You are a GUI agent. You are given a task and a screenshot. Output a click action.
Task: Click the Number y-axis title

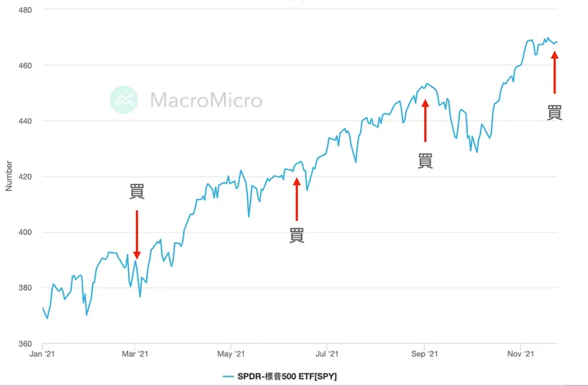(x=10, y=176)
